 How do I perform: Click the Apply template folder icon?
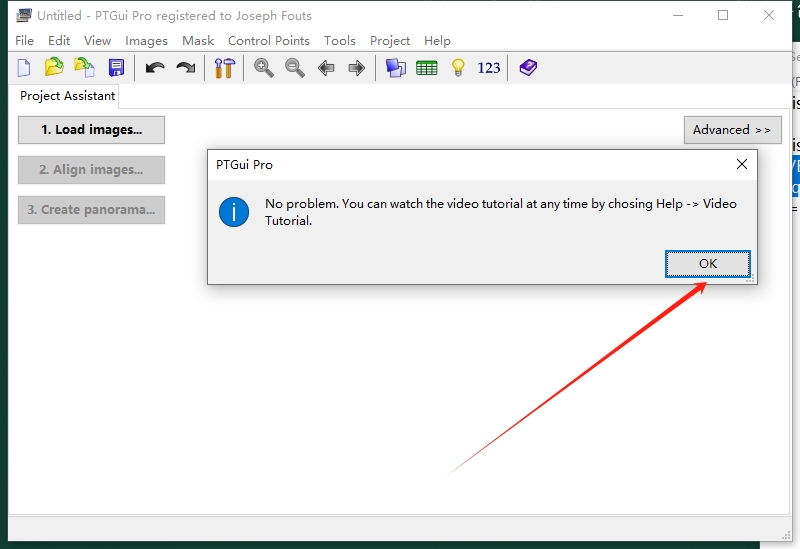pos(85,67)
